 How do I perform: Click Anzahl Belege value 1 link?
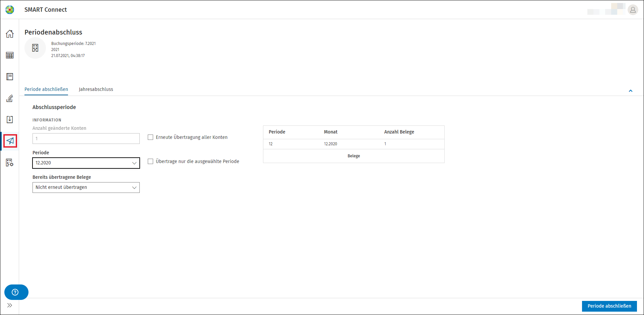385,144
